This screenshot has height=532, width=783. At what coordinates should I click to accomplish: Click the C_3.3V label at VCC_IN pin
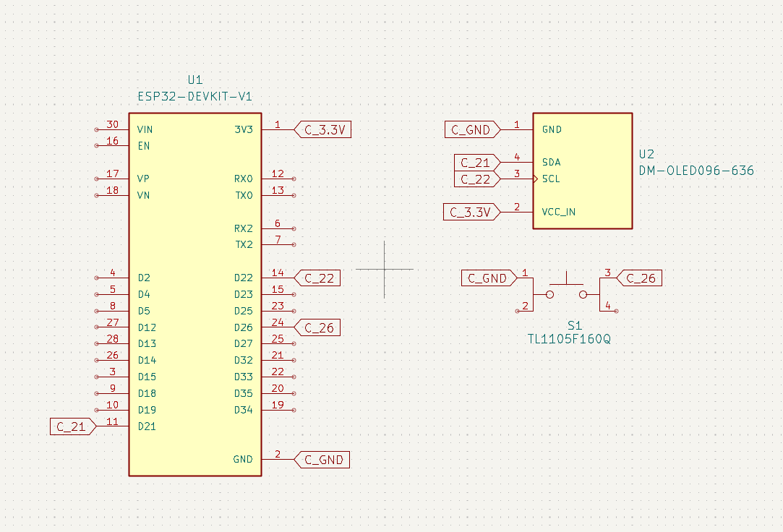click(469, 213)
